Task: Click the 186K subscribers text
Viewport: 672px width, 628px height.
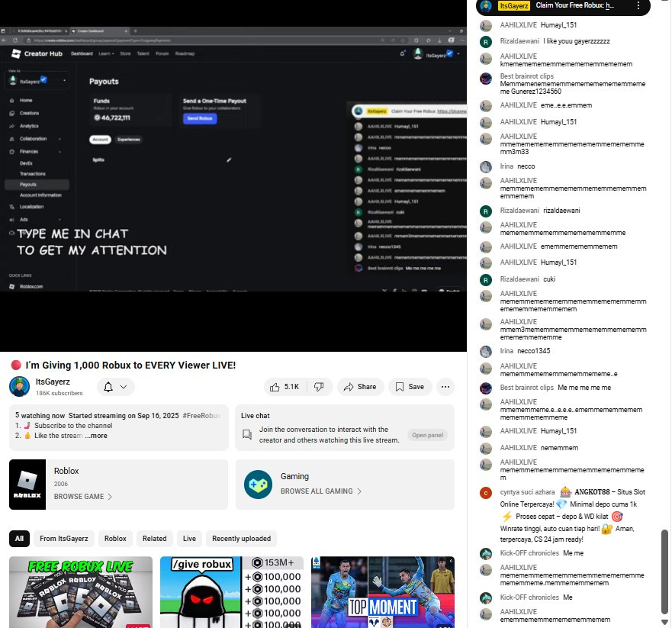Action: point(59,393)
